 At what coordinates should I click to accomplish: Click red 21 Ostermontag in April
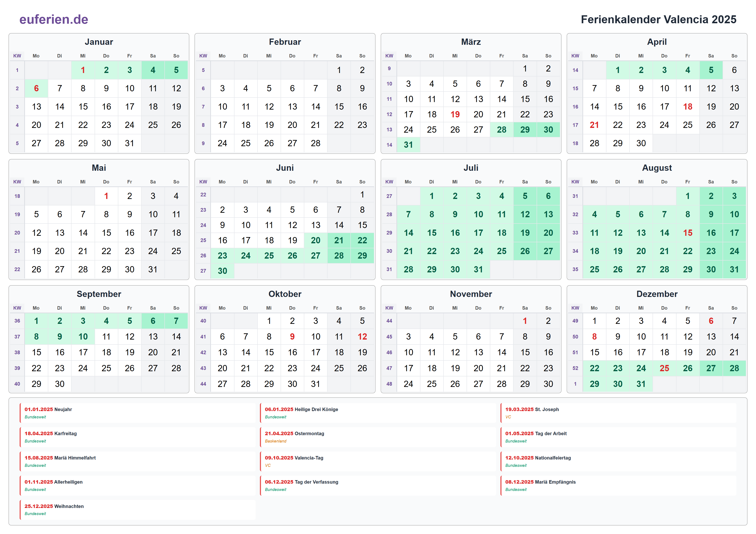[x=594, y=125]
